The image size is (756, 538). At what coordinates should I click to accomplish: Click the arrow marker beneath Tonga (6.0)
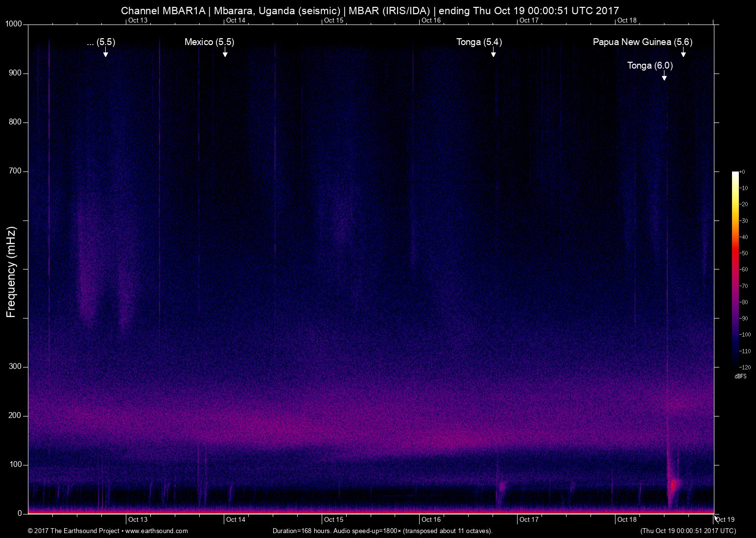coord(664,76)
